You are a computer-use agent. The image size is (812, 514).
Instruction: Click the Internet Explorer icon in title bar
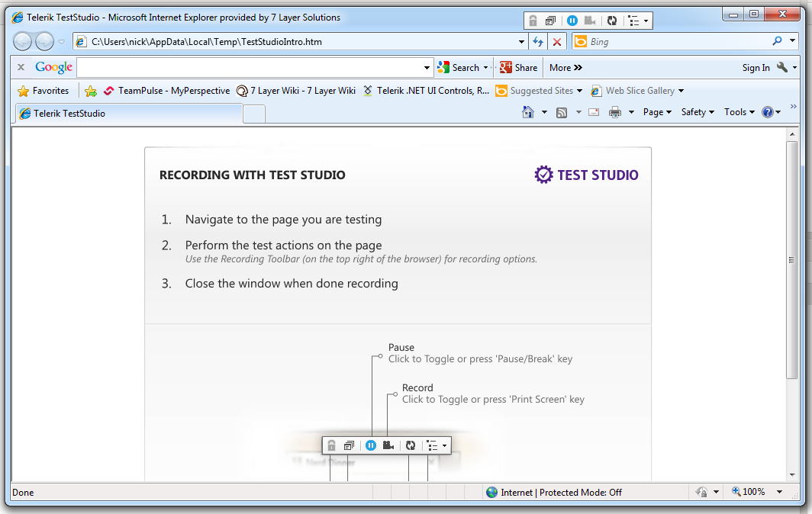point(18,17)
